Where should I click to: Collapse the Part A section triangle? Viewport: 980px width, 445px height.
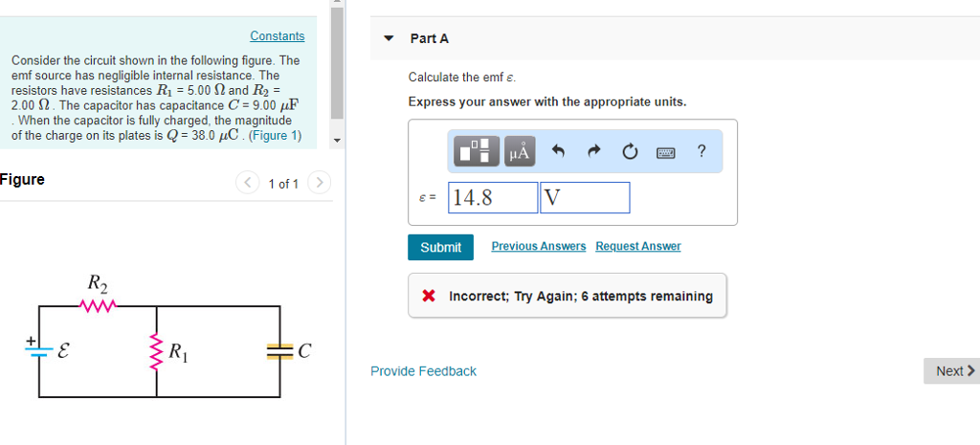pyautogui.click(x=389, y=38)
